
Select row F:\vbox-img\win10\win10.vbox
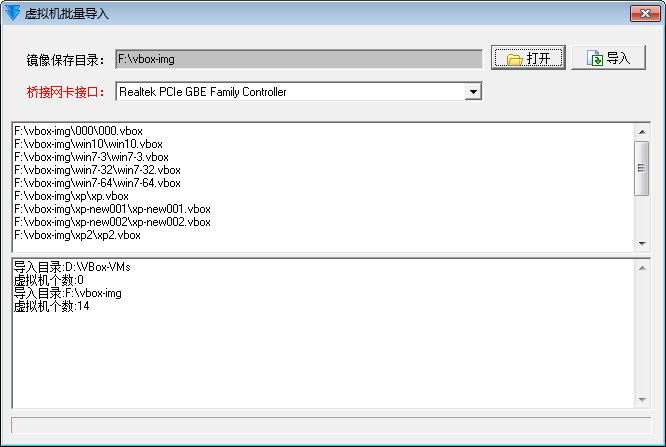pos(88,144)
